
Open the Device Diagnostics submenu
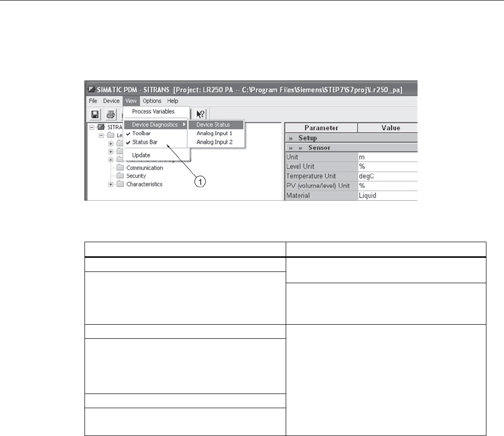155,125
